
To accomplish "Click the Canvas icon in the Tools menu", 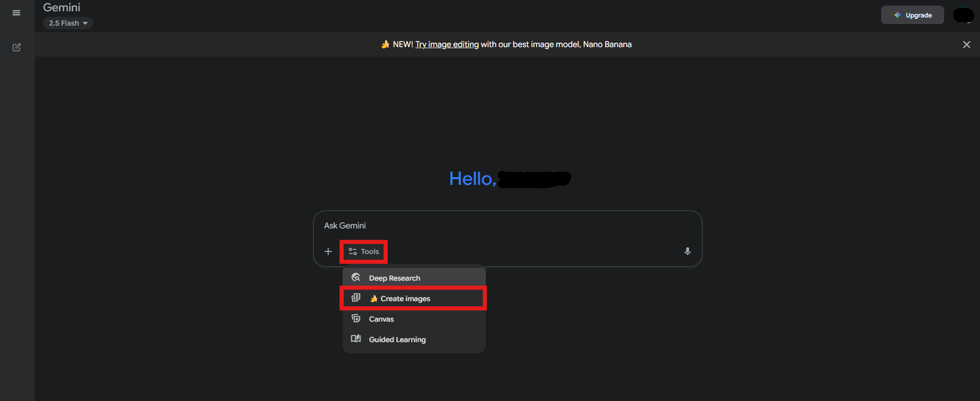I will click(x=356, y=319).
